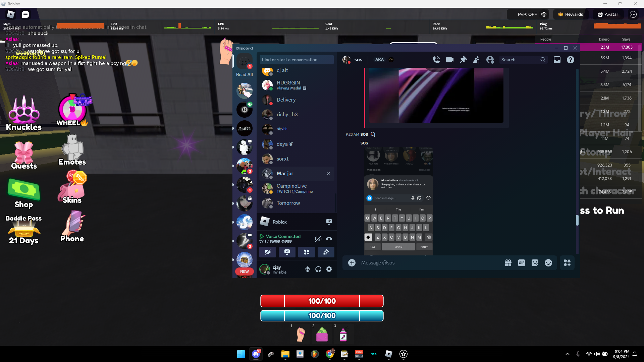
Task: Toggle the PvP: OFF switch
Action: 528,14
